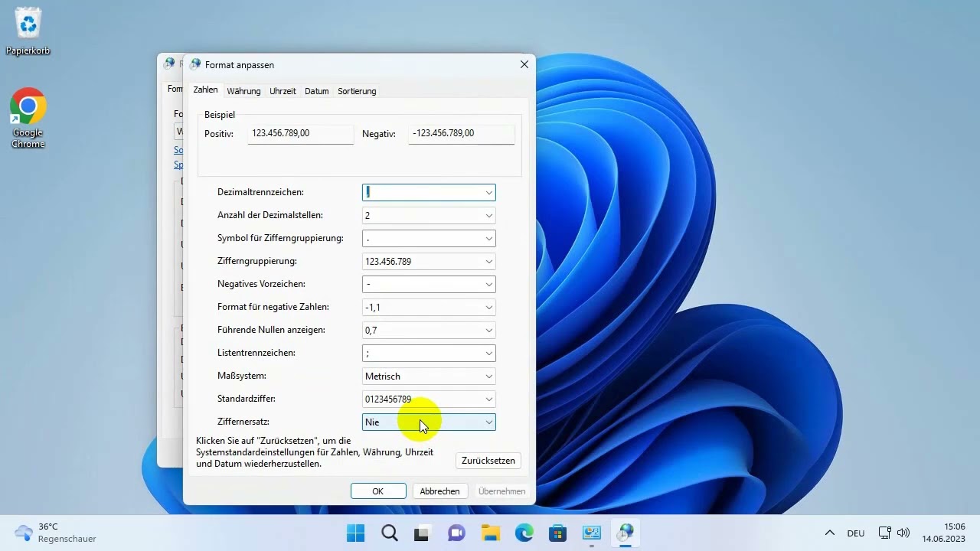Screen dimensions: 980x551
Task: Confirm with the OK button
Action: 378,491
